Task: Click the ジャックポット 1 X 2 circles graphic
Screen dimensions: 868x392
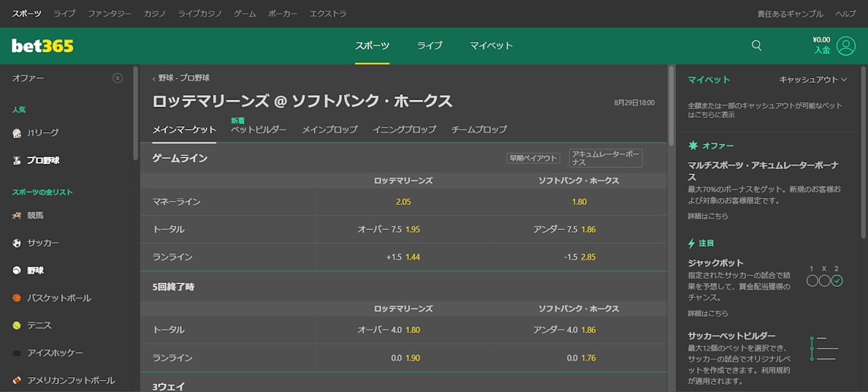Action: pyautogui.click(x=824, y=276)
